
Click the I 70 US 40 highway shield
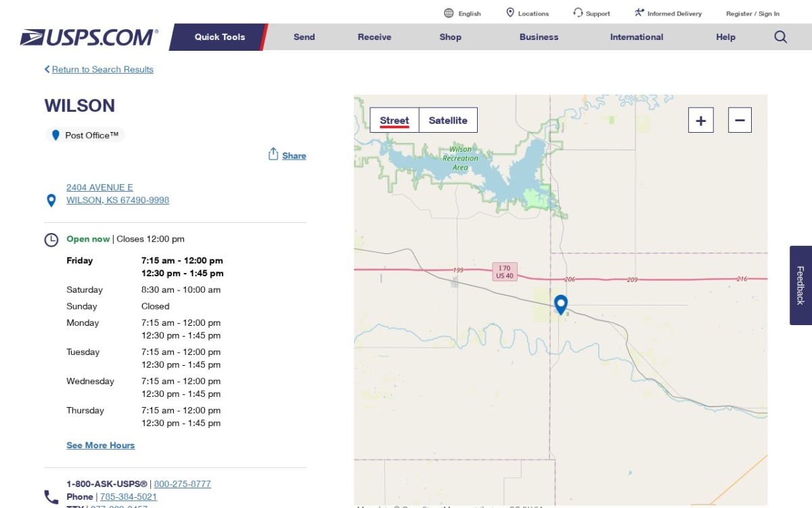click(x=505, y=272)
